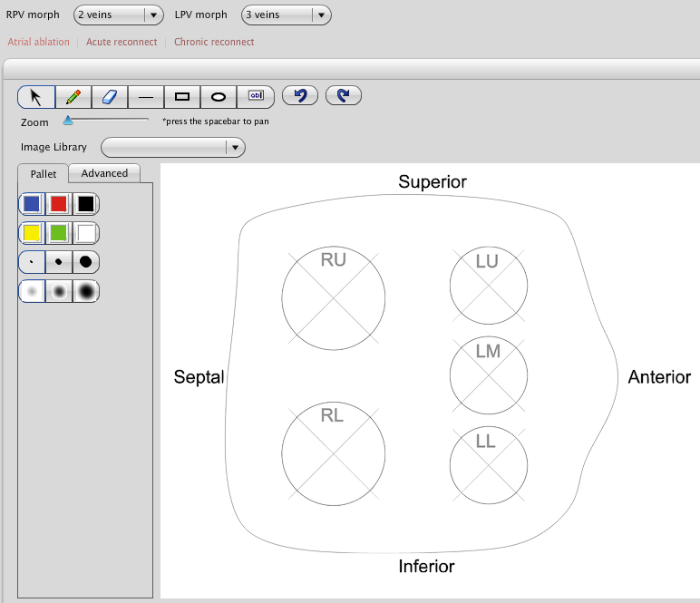The image size is (700, 603).
Task: Select the text label tool
Action: (x=256, y=97)
